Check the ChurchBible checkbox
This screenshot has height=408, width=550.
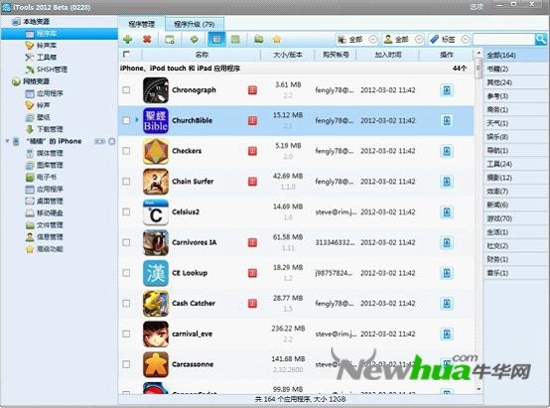click(x=126, y=121)
